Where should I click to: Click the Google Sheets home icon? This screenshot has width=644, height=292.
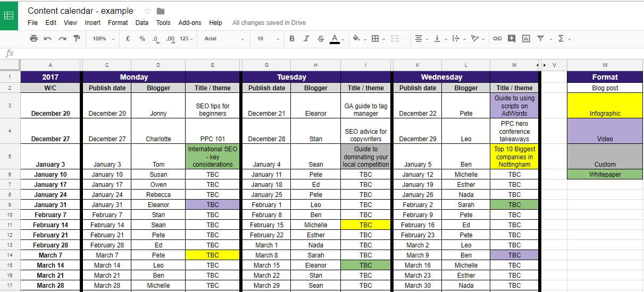coord(9,15)
